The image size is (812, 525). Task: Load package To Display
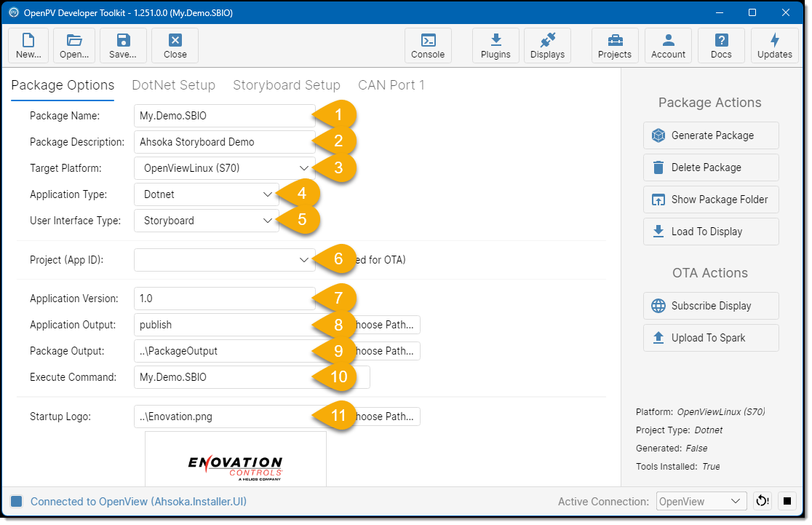711,232
